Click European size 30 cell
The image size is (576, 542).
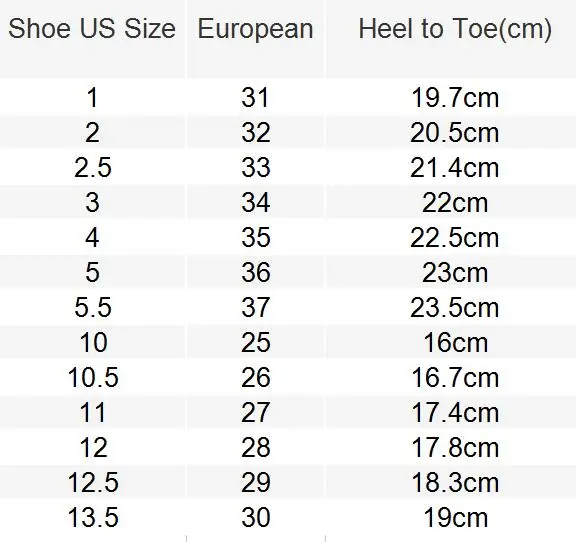click(255, 517)
